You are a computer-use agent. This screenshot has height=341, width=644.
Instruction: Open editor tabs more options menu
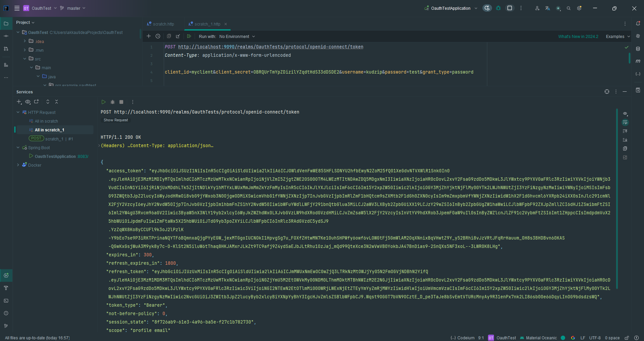tap(625, 24)
